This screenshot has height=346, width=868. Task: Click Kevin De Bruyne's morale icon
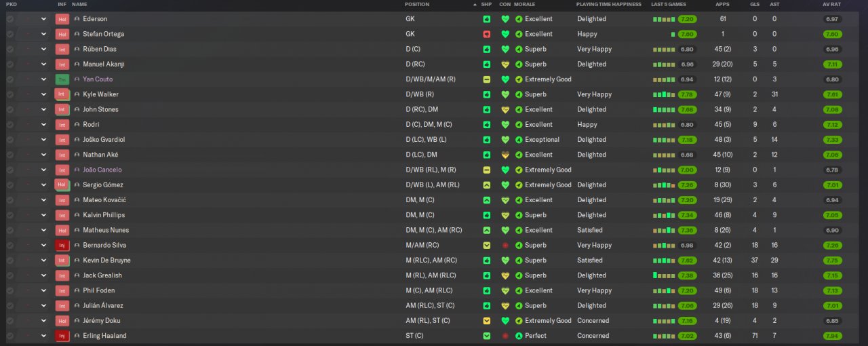pos(519,261)
